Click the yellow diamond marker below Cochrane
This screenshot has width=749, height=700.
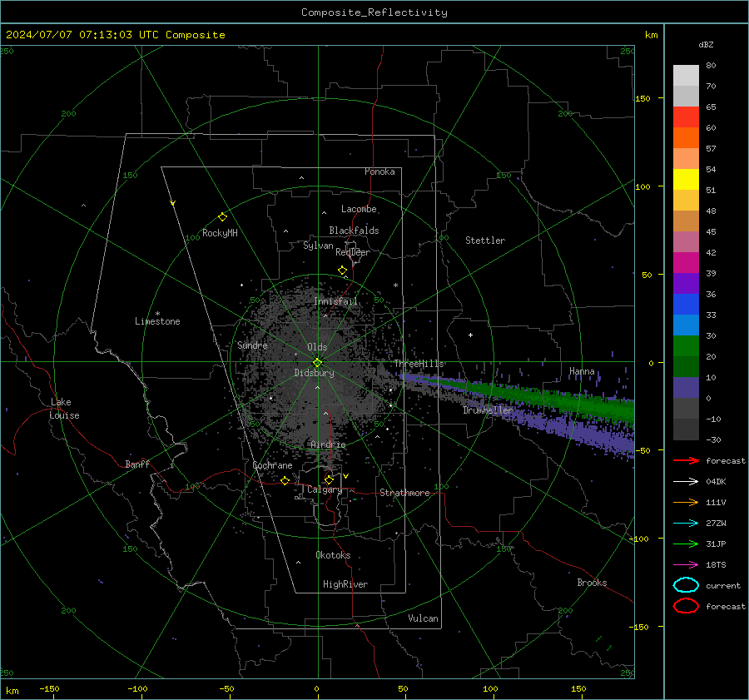(x=285, y=481)
